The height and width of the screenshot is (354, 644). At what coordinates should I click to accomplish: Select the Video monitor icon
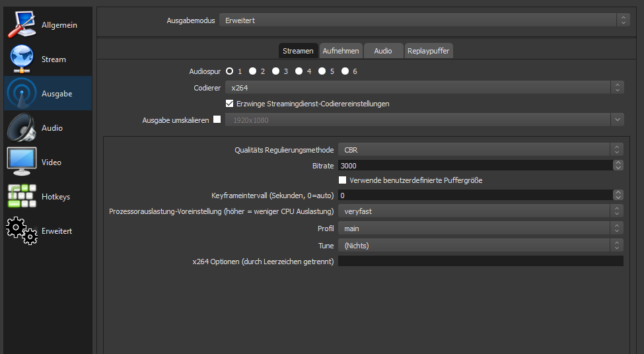coord(22,162)
